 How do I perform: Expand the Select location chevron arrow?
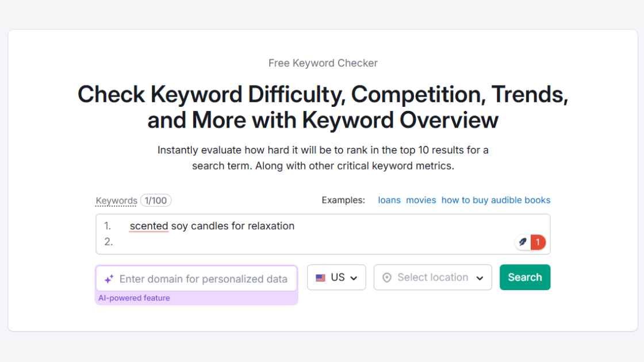[480, 278]
